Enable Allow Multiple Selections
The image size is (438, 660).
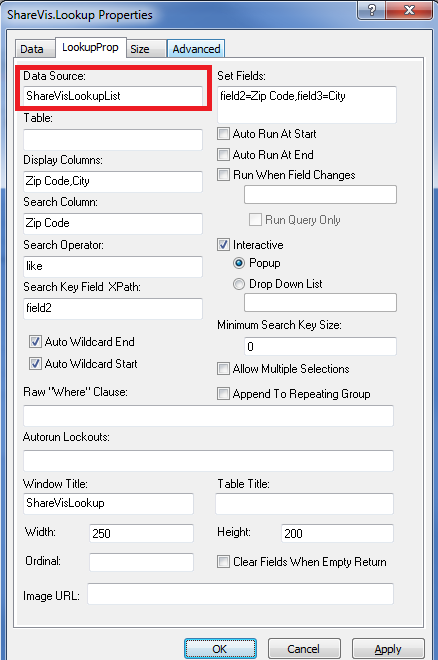pyautogui.click(x=223, y=369)
